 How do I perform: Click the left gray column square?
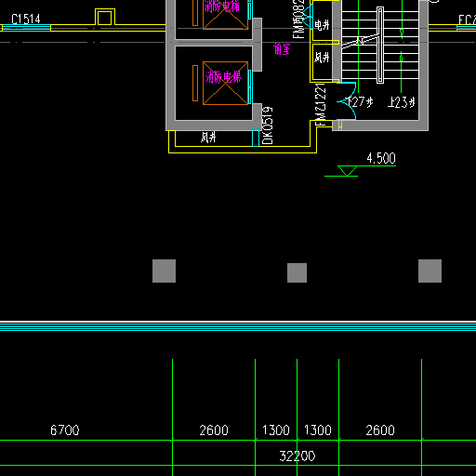(164, 271)
